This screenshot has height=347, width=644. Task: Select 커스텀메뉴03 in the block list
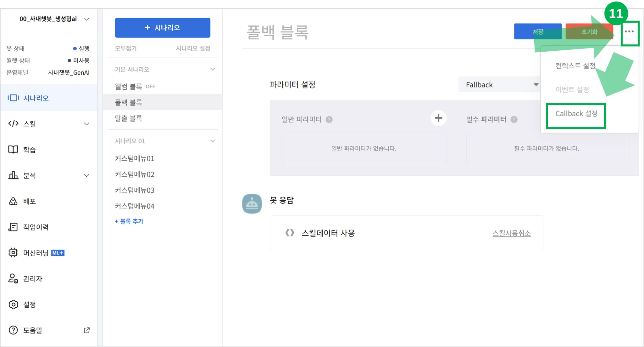[135, 190]
